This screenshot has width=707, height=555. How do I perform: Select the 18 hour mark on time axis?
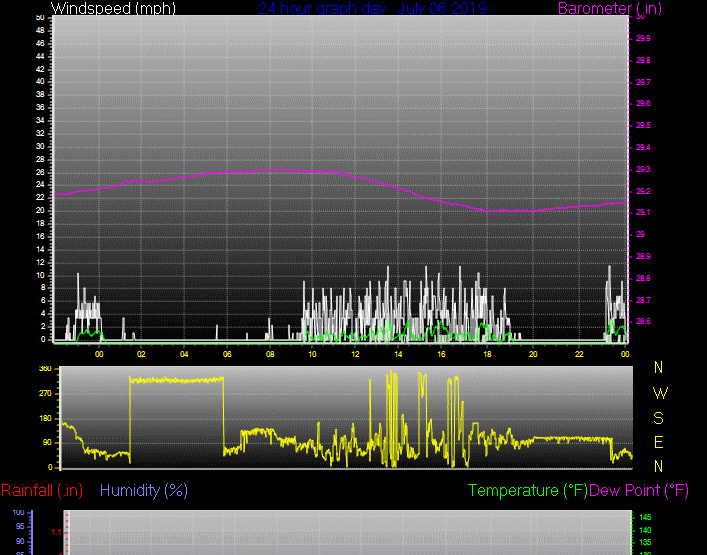[486, 354]
